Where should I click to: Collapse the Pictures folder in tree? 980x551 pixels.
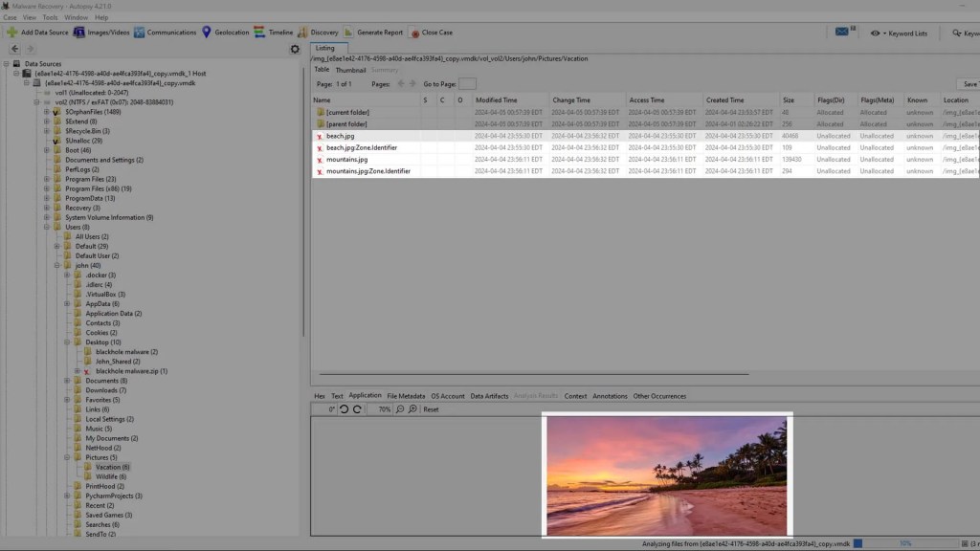pyautogui.click(x=67, y=457)
